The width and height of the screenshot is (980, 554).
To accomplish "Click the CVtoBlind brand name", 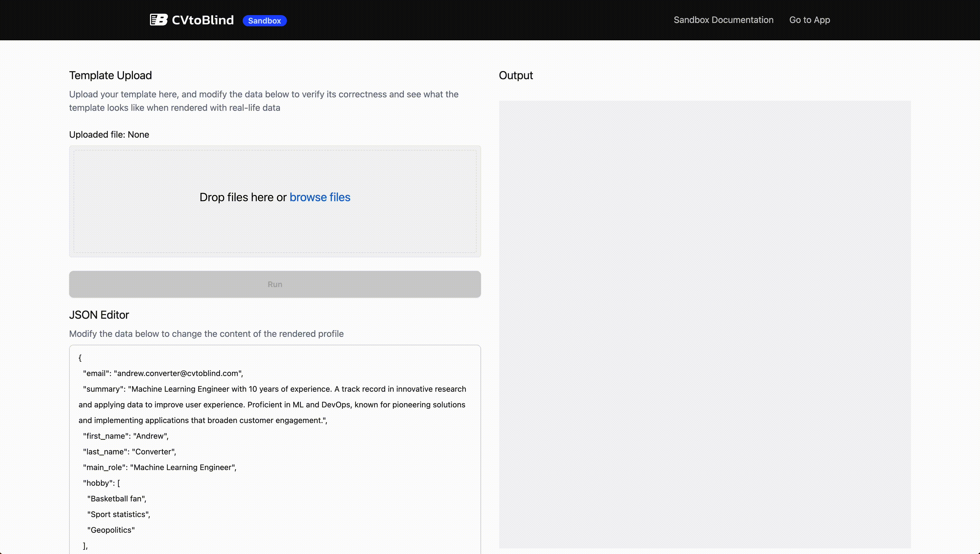I will [x=203, y=20].
